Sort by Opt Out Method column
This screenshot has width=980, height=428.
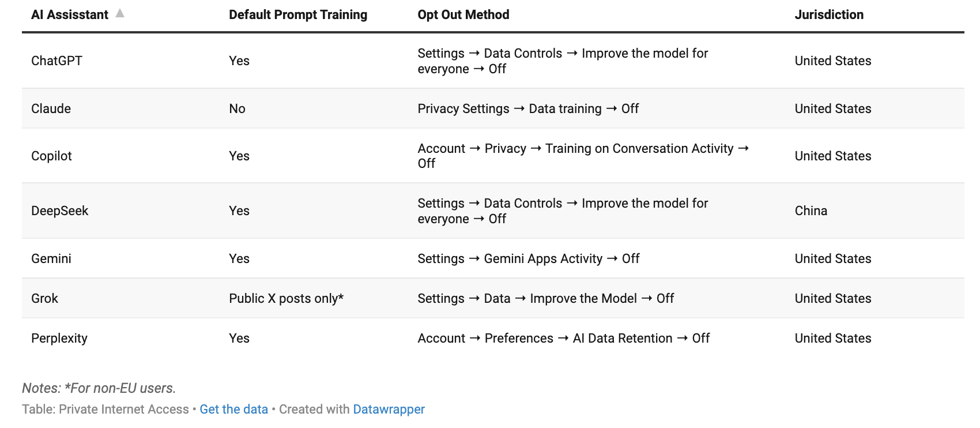tap(463, 15)
